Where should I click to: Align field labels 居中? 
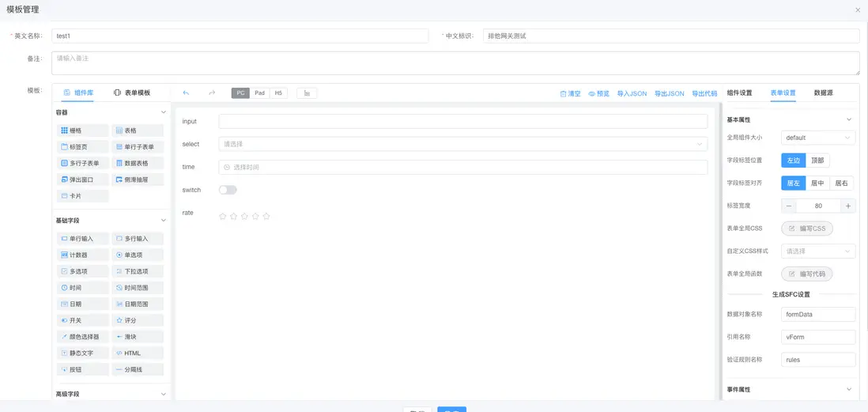pos(817,183)
